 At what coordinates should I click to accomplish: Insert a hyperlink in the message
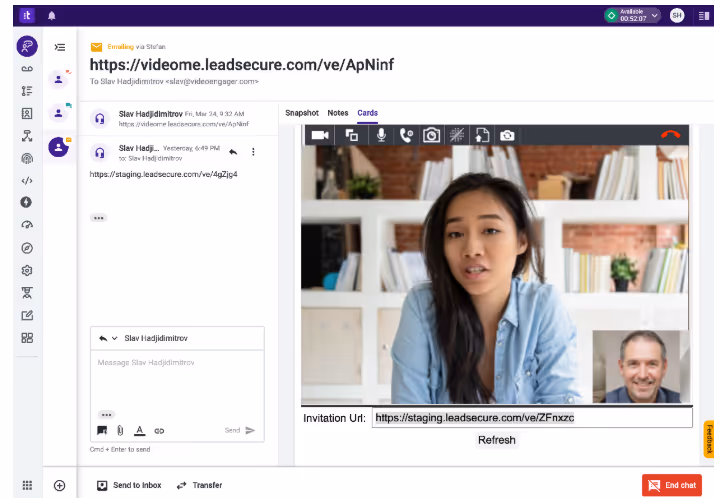point(159,431)
